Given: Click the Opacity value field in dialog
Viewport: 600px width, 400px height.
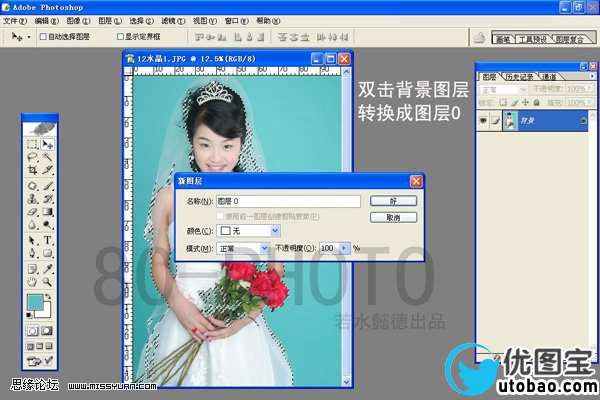Looking at the screenshot, I should click(x=329, y=248).
